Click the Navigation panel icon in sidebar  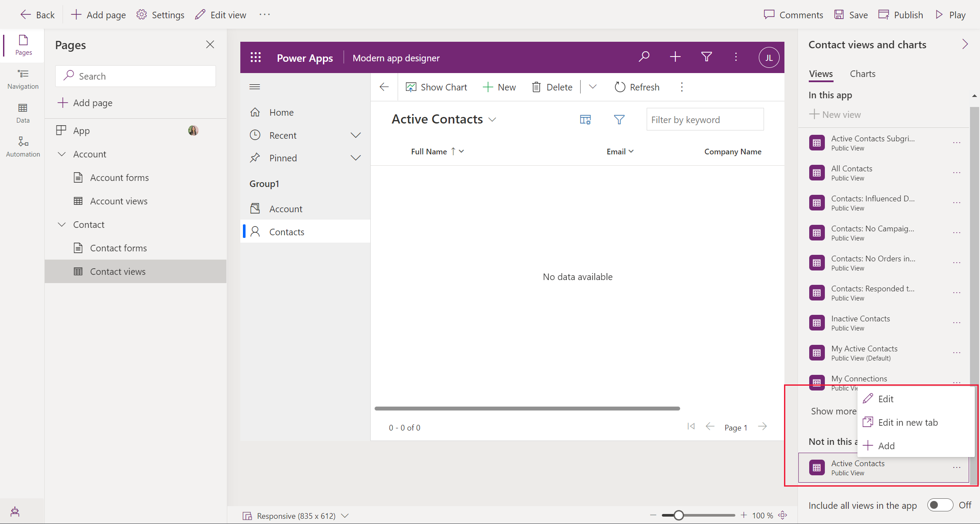[x=22, y=78]
